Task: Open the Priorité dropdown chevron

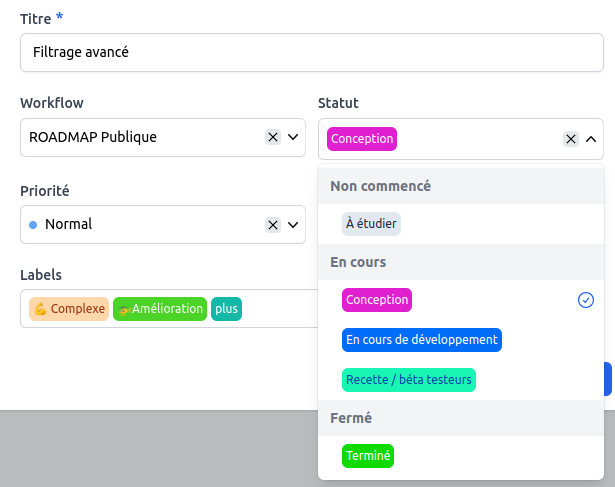Action: coord(293,225)
